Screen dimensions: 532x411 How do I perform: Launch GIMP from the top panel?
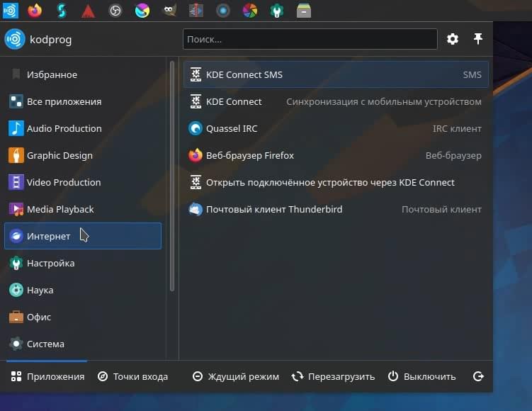pos(169,11)
